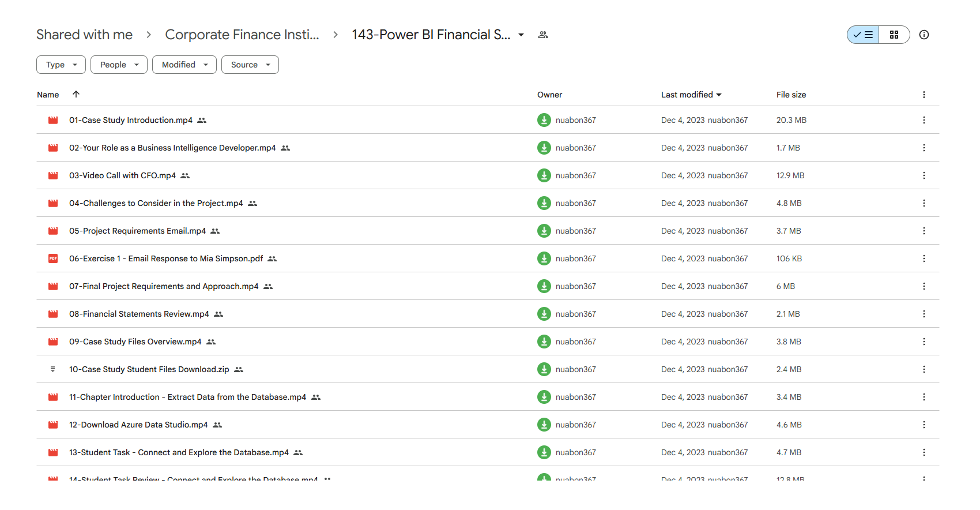This screenshot has width=980, height=510.
Task: Open more actions for 11-Chapter Introduction file
Action: [924, 397]
